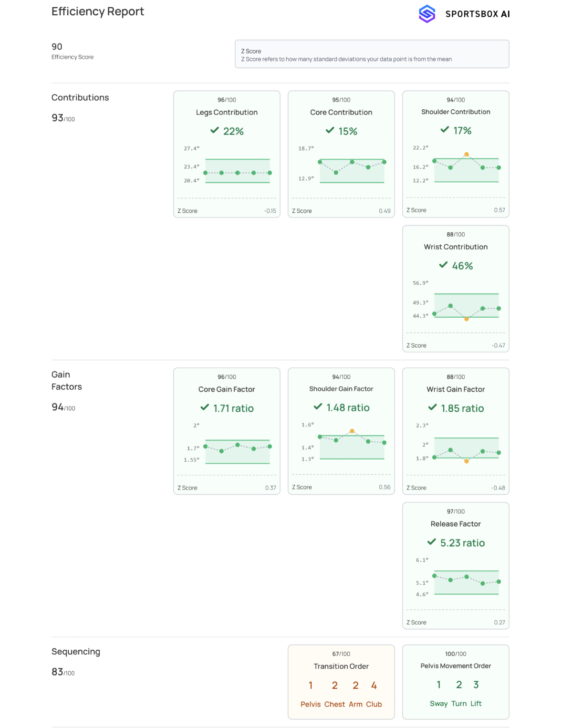The image size is (562, 728).
Task: Click the Sportsbox AI logo icon
Action: pos(427,14)
